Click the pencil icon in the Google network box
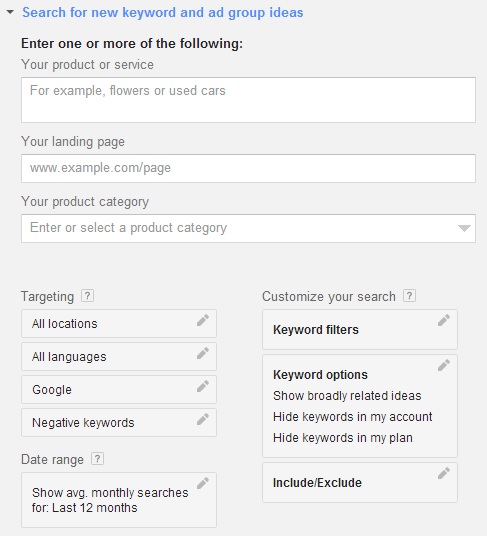Screen dimensions: 487x536 (x=203, y=386)
